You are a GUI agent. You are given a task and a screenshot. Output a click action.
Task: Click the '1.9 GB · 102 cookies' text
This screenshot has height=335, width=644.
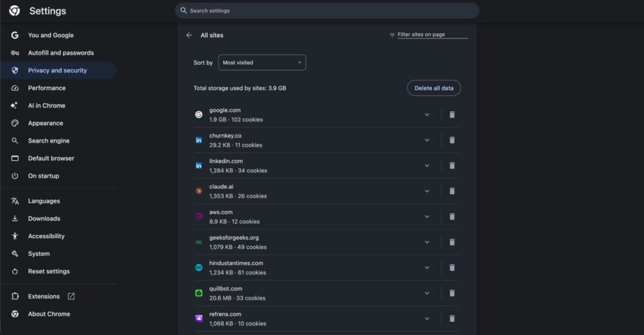(236, 119)
